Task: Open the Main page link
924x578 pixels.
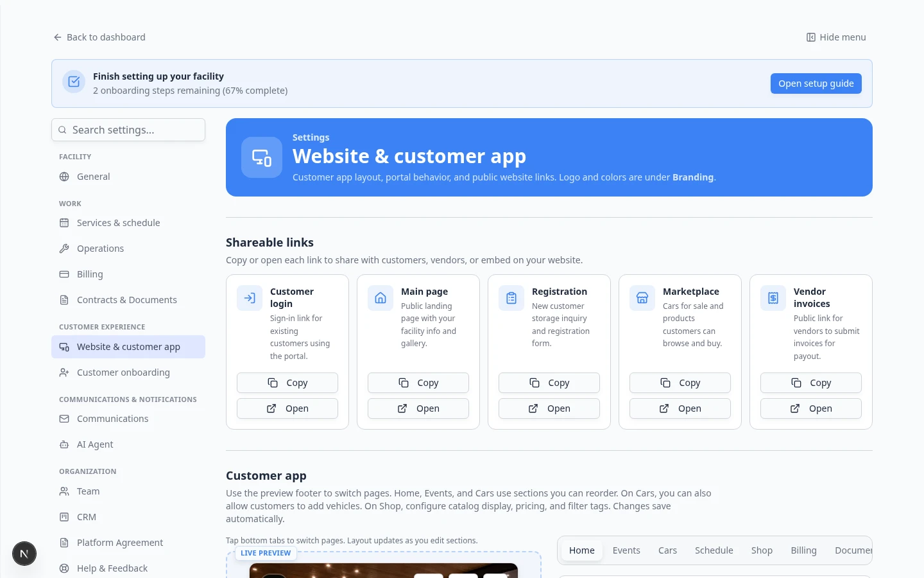Action: (x=418, y=408)
